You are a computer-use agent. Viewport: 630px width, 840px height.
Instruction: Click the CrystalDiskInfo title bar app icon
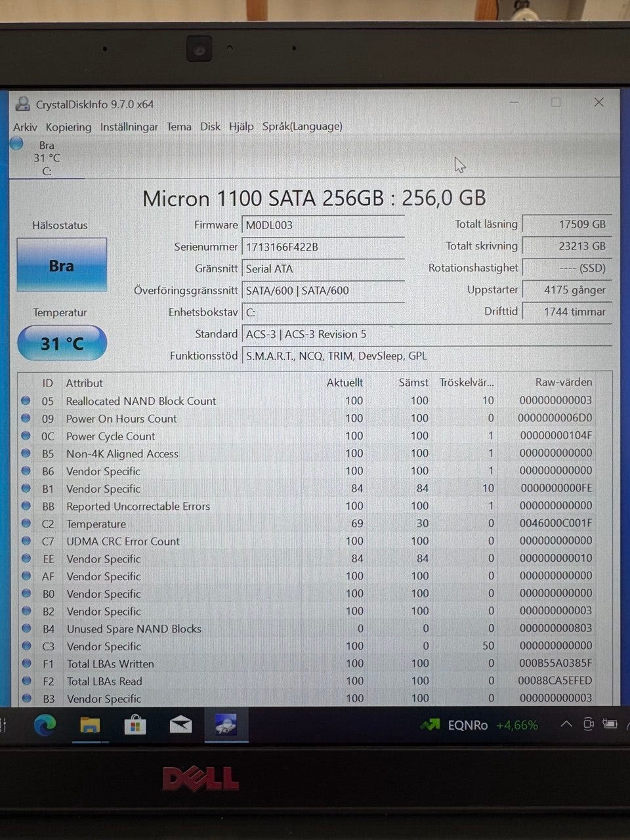pyautogui.click(x=23, y=104)
